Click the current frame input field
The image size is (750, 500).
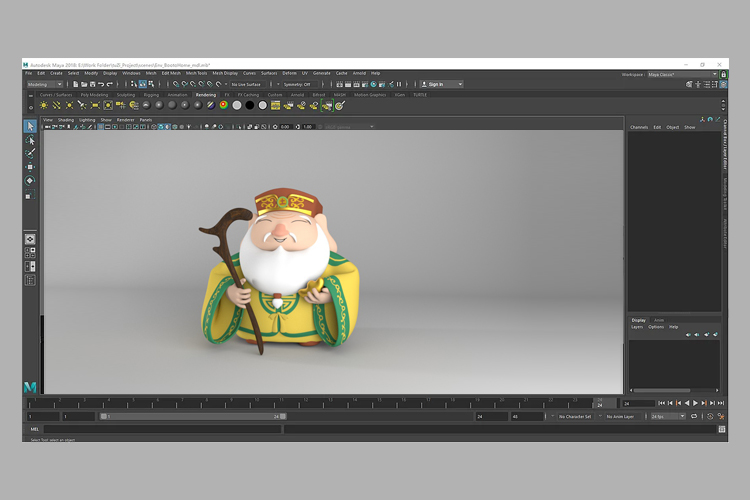[638, 403]
